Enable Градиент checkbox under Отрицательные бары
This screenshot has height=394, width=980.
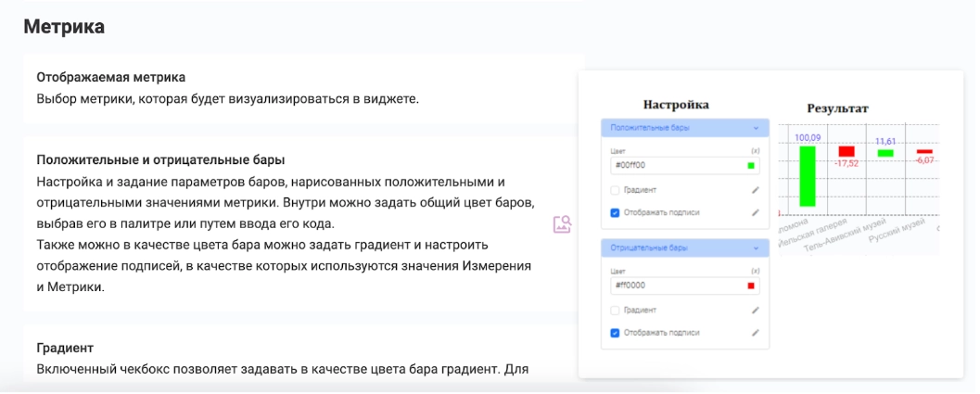[615, 310]
